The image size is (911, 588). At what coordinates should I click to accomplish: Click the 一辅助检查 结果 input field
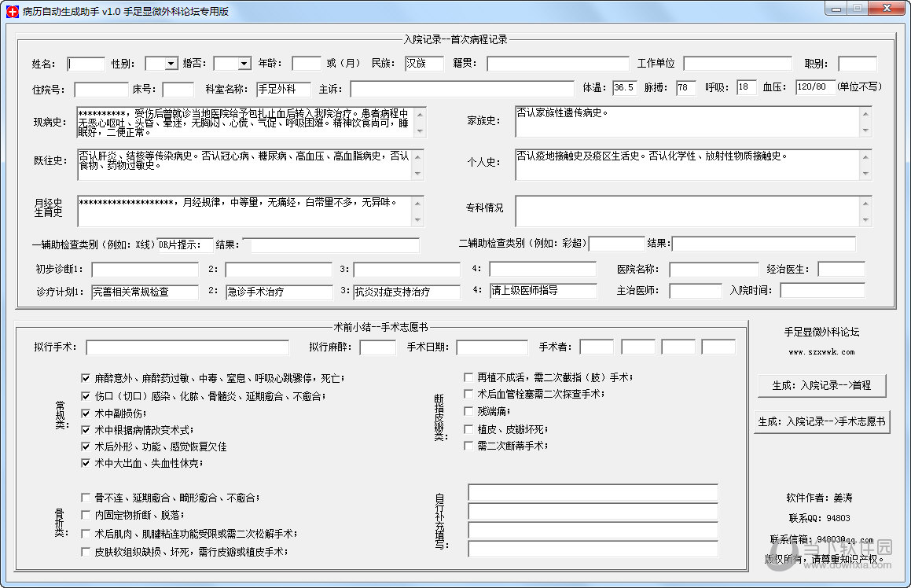pyautogui.click(x=335, y=245)
